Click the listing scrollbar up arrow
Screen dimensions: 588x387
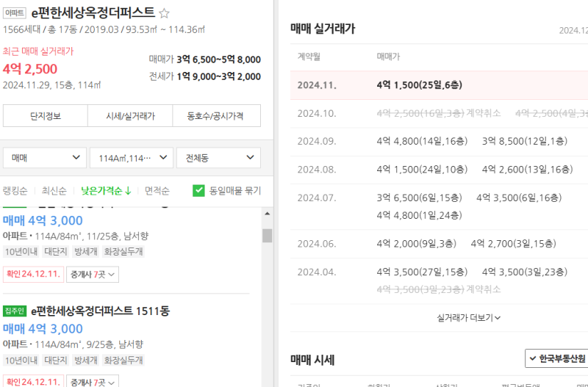pyautogui.click(x=267, y=214)
